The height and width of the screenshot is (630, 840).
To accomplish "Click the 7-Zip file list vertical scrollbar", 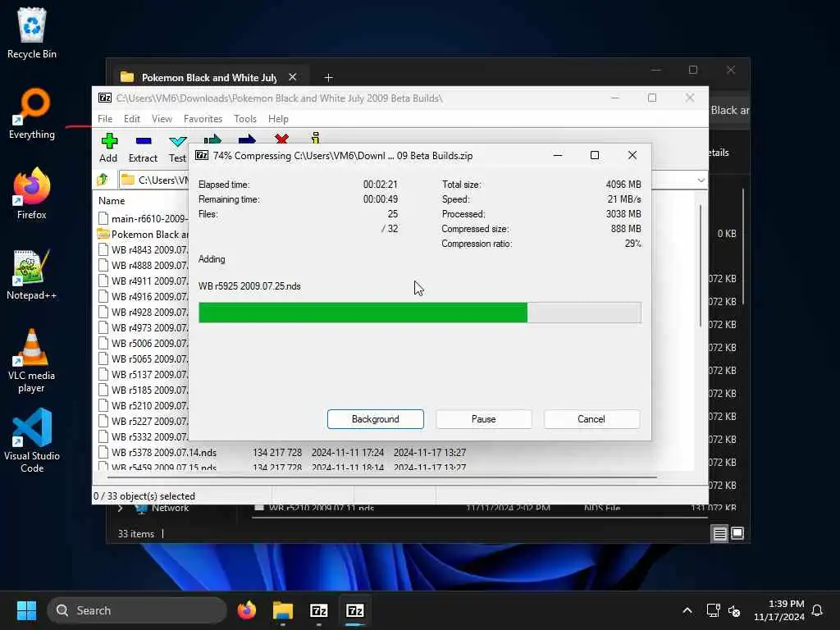I will (x=701, y=265).
